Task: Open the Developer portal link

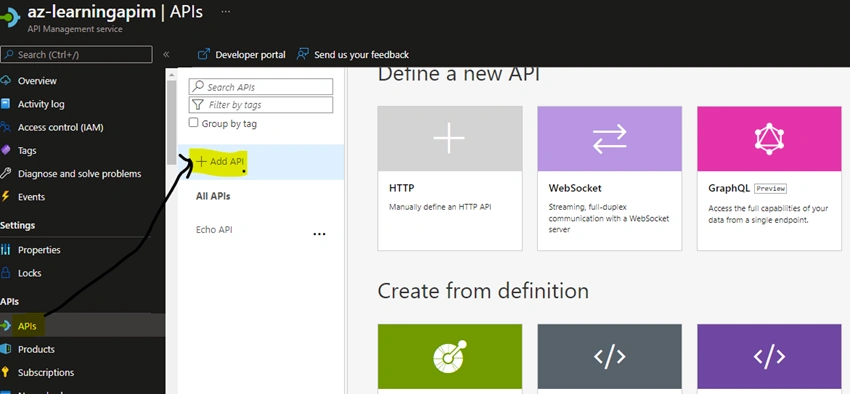Action: (250, 55)
